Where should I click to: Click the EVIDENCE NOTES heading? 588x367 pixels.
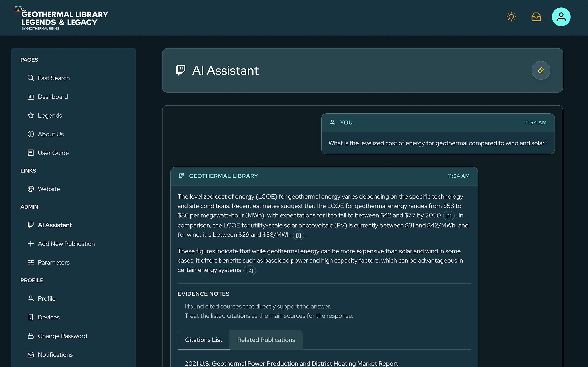click(x=203, y=294)
